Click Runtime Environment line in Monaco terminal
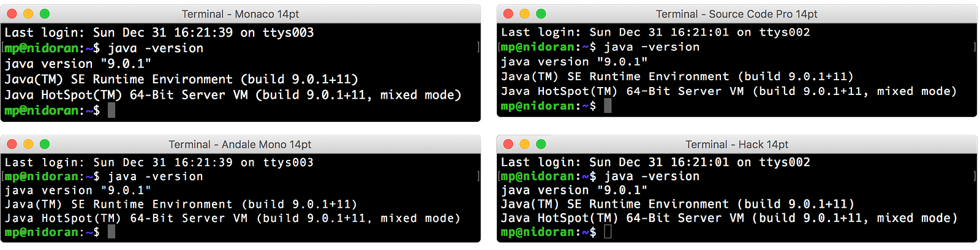 (181, 79)
